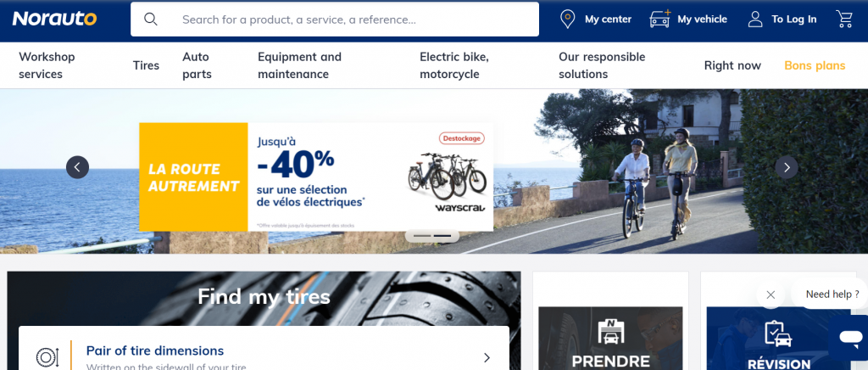The image size is (868, 370).
Task: Click the magnifying glass search icon
Action: pos(151,20)
